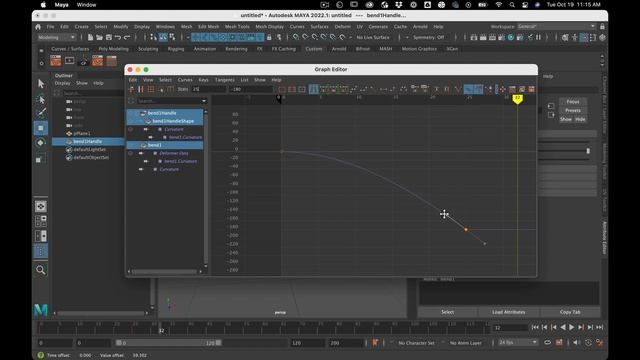
Task: Click the first orange custom shelf icon
Action: click(56, 61)
